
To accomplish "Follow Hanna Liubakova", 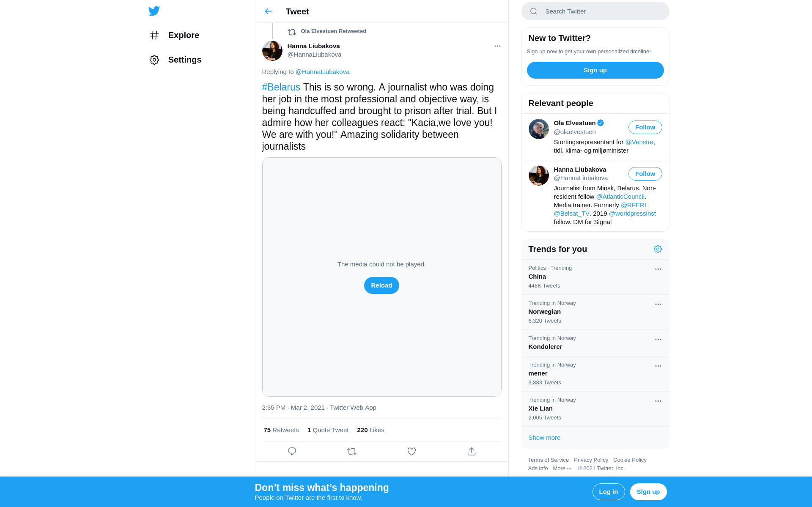I will [645, 174].
